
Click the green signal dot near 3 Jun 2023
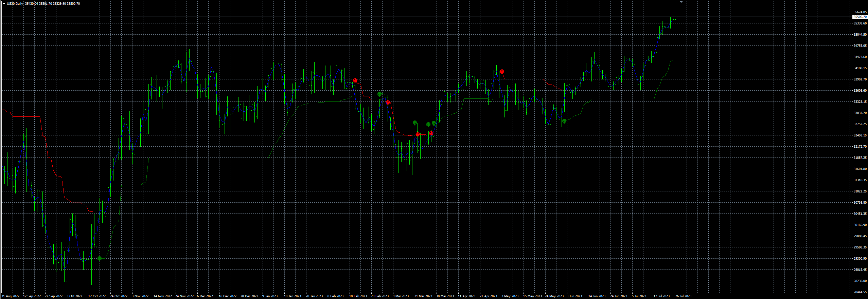tap(564, 121)
